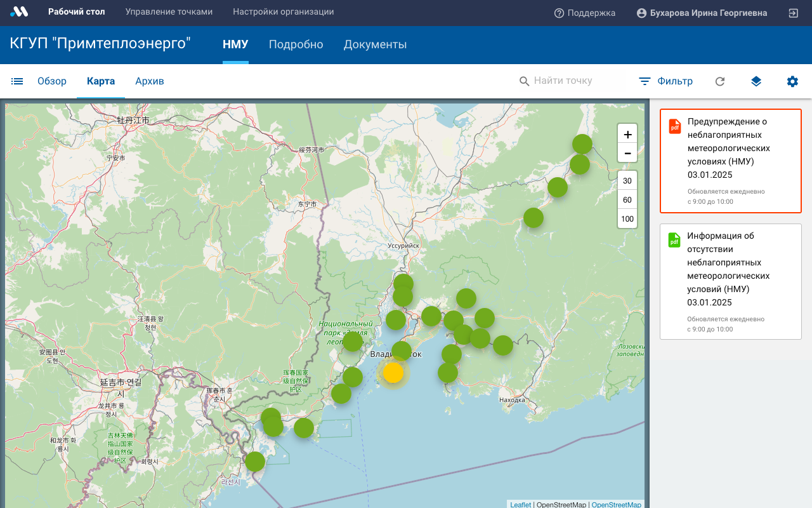Switch to the НМУ tab
This screenshot has height=508, width=812.
235,44
